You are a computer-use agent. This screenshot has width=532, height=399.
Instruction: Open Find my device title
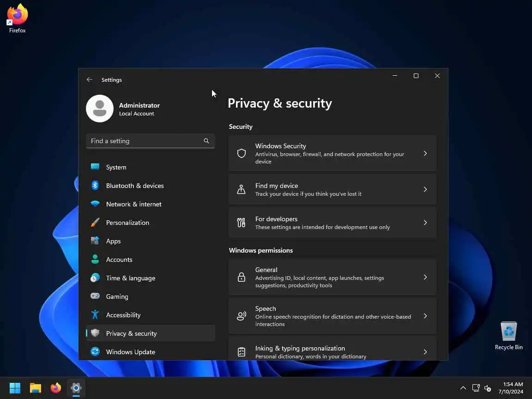click(x=277, y=186)
